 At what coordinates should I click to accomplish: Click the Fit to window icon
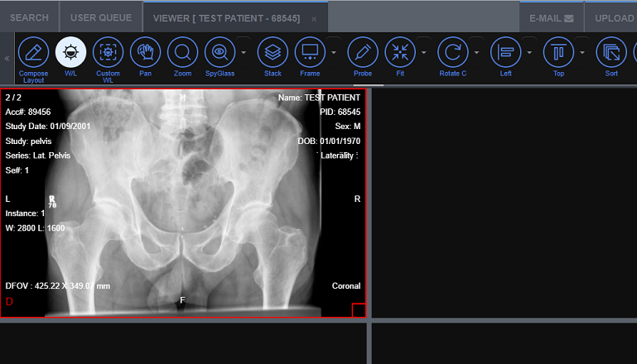(x=400, y=53)
